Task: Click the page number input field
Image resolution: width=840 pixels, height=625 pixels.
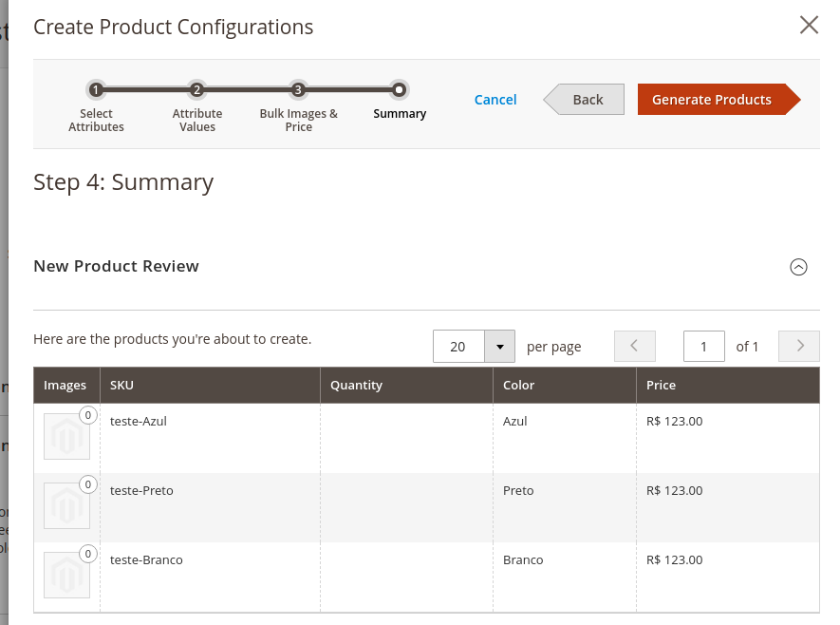Action: pos(703,347)
